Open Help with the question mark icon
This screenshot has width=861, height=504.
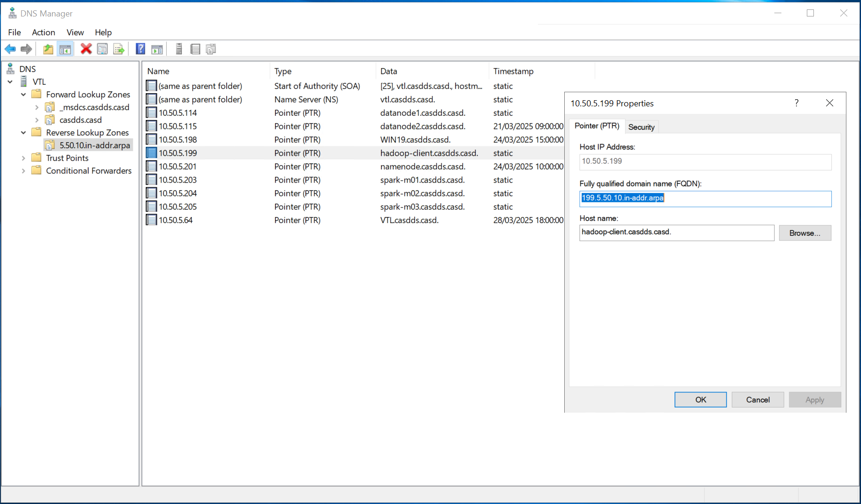pos(140,48)
